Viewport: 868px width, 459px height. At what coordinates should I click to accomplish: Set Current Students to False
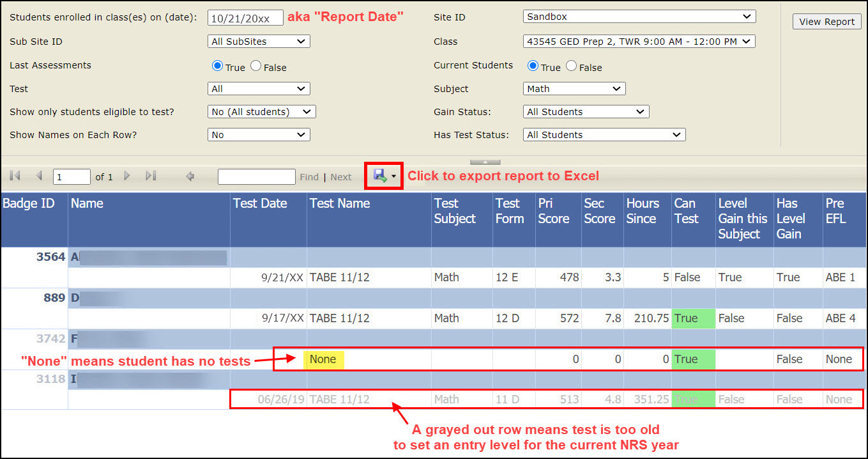click(571, 66)
